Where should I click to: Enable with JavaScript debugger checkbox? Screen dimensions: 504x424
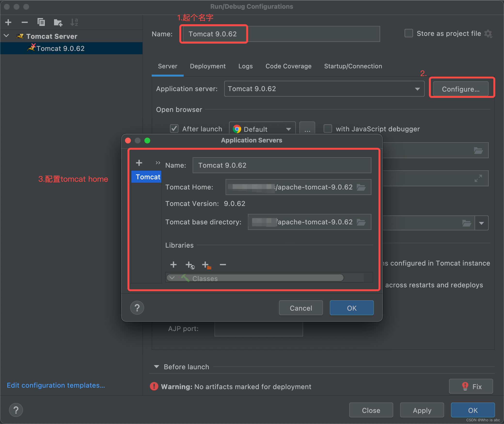[328, 129]
